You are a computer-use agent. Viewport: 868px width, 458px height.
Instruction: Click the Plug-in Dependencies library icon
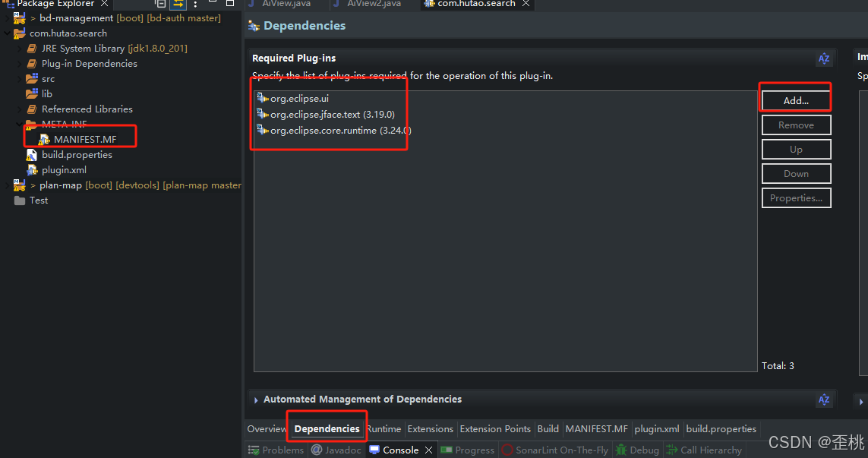pyautogui.click(x=32, y=64)
